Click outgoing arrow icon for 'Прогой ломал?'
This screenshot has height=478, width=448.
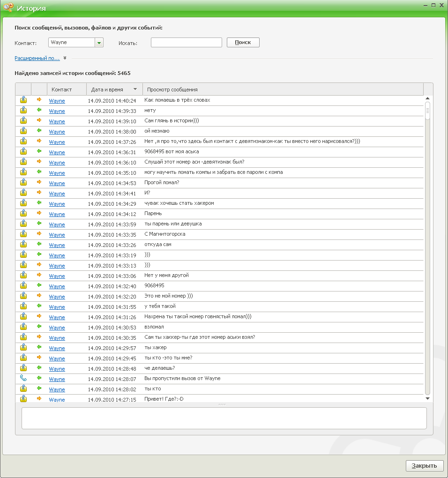[x=39, y=182]
